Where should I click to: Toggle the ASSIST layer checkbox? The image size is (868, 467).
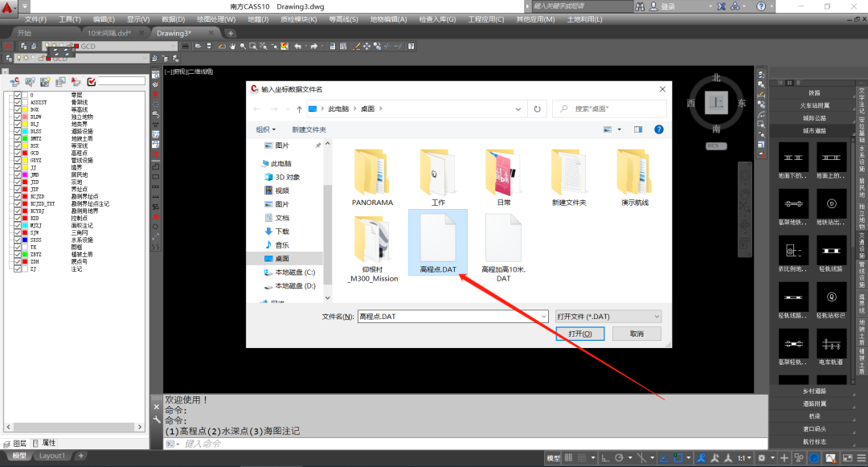tap(18, 103)
